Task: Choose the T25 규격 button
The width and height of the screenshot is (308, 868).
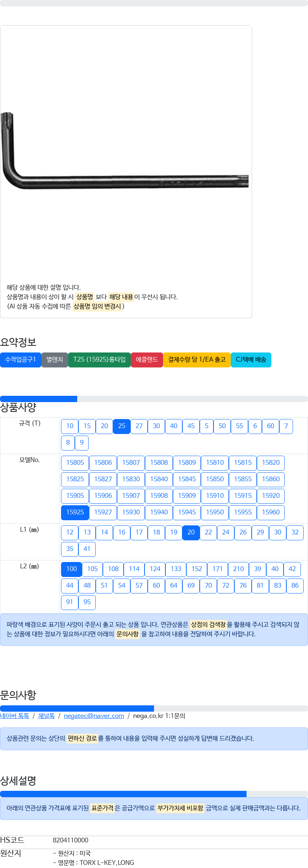Action: click(122, 426)
